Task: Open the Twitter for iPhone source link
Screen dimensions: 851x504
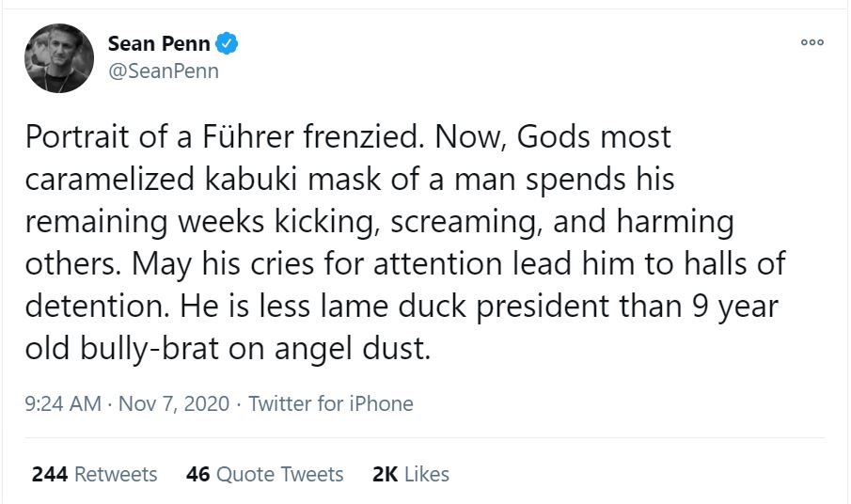Action: click(331, 403)
